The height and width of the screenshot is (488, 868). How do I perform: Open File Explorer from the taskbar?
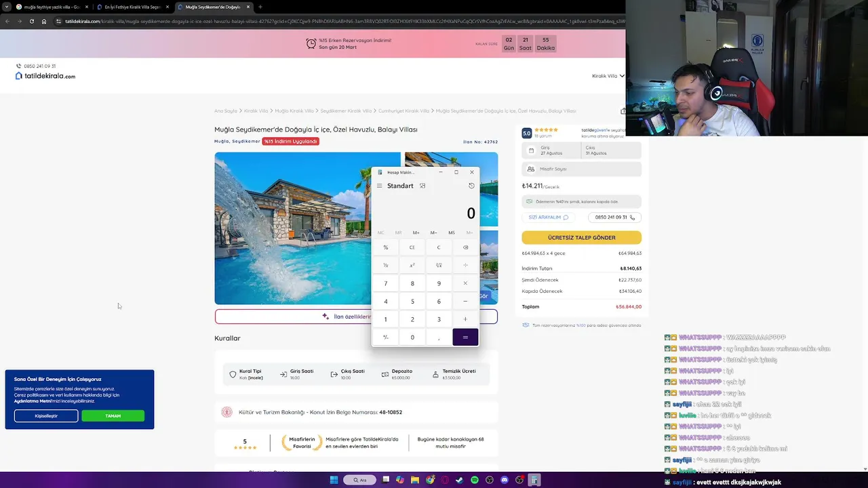pos(415,480)
